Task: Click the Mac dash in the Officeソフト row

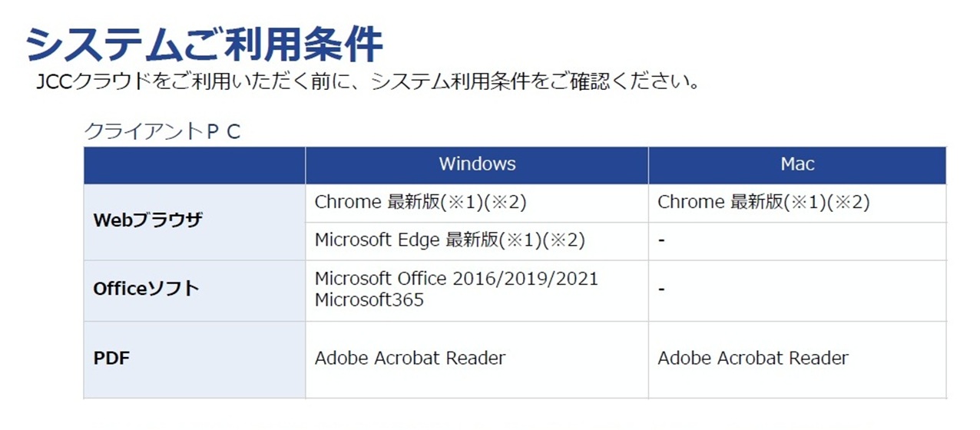Action: (x=661, y=289)
